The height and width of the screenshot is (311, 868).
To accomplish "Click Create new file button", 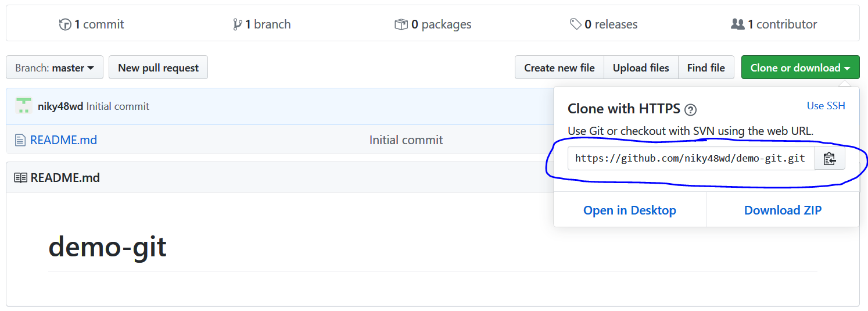I will click(559, 67).
